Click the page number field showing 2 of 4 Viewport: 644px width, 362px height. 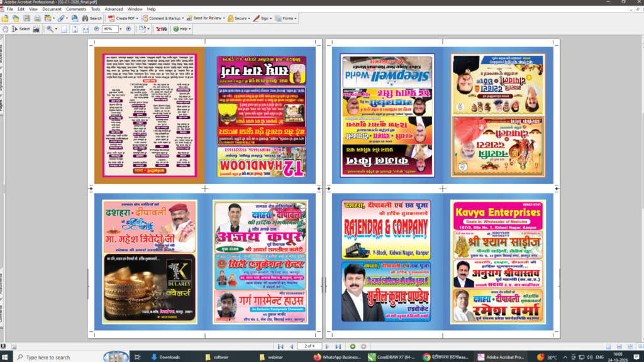(309, 346)
